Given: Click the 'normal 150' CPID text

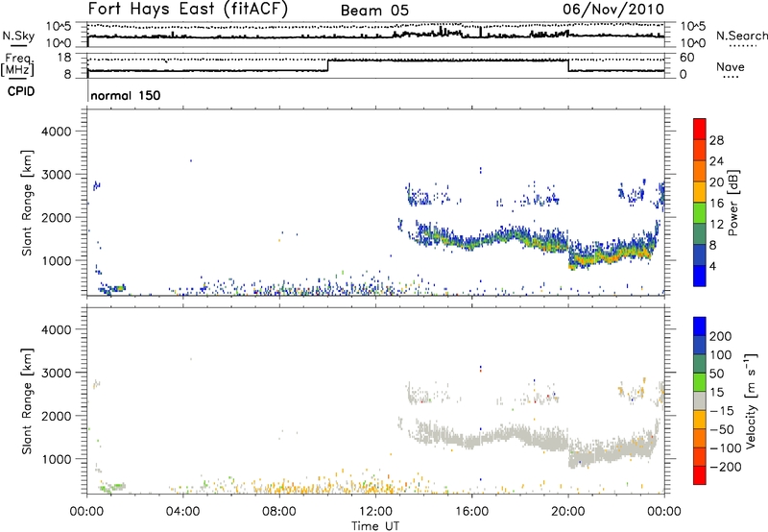Looking at the screenshot, I should pyautogui.click(x=126, y=95).
